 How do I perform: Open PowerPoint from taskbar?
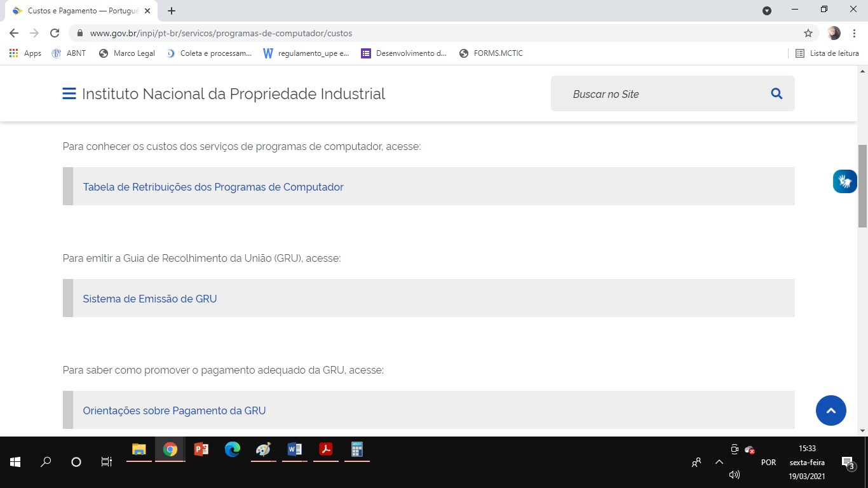[201, 450]
